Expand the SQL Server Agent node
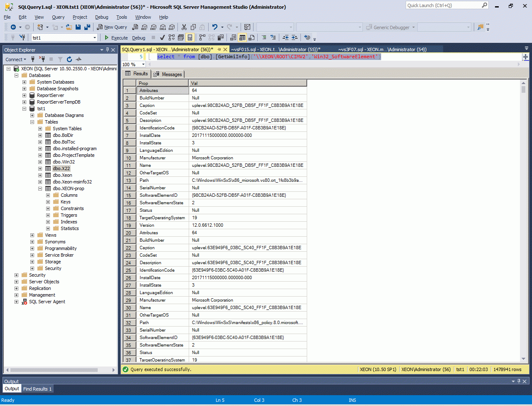This screenshot has height=406, width=532. pos(17,302)
